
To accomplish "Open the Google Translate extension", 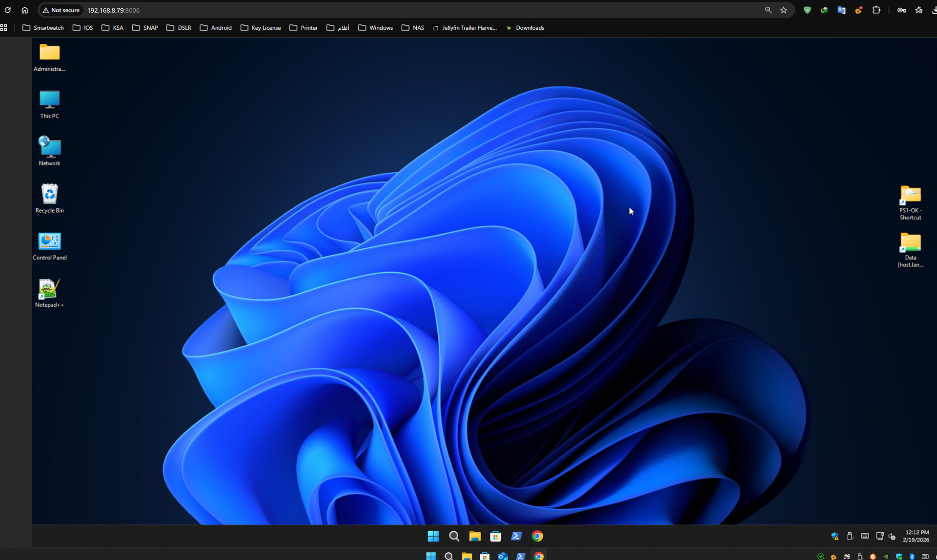I will pyautogui.click(x=841, y=10).
